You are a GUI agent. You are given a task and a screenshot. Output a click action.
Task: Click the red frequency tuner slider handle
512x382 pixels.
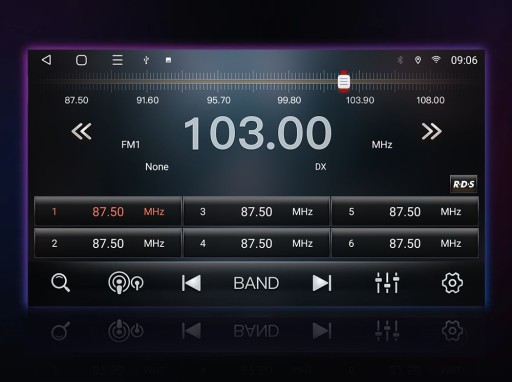(344, 81)
